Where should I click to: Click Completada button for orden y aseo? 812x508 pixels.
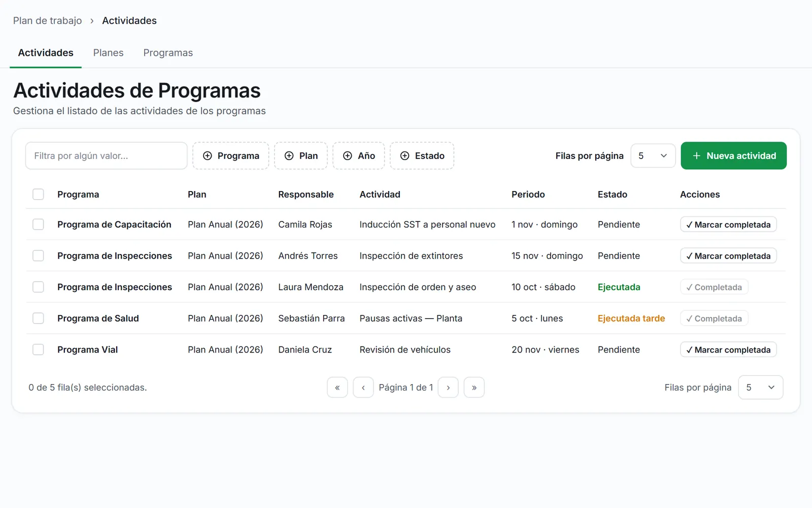(x=714, y=287)
